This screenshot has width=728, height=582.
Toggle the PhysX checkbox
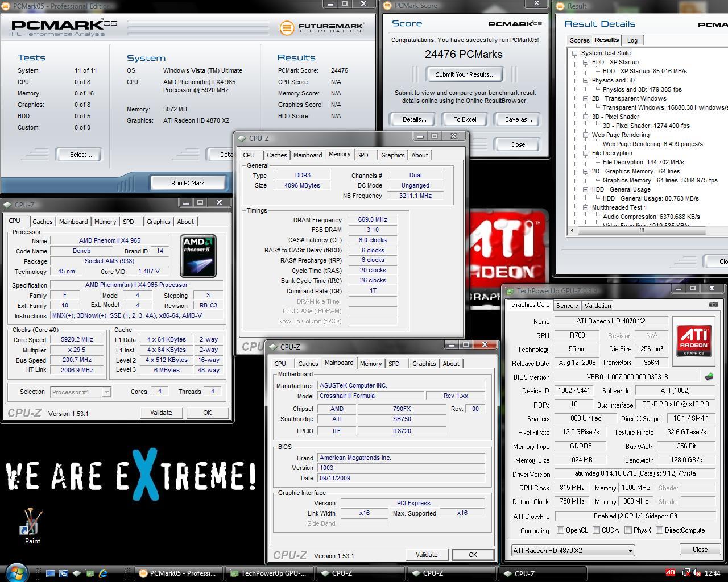point(628,530)
